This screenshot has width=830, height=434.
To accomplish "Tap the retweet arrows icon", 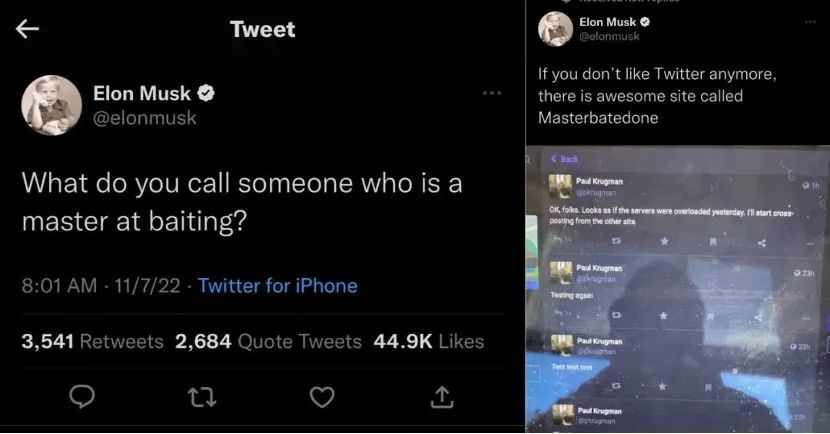I will [x=202, y=397].
